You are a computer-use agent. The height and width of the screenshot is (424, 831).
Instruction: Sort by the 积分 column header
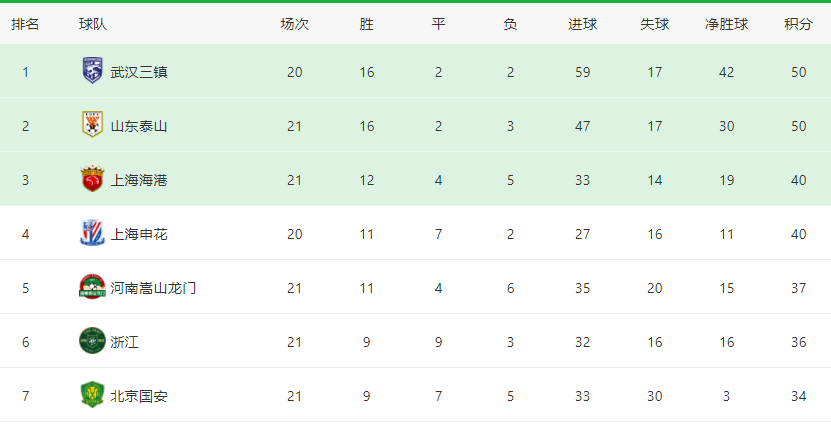(798, 24)
